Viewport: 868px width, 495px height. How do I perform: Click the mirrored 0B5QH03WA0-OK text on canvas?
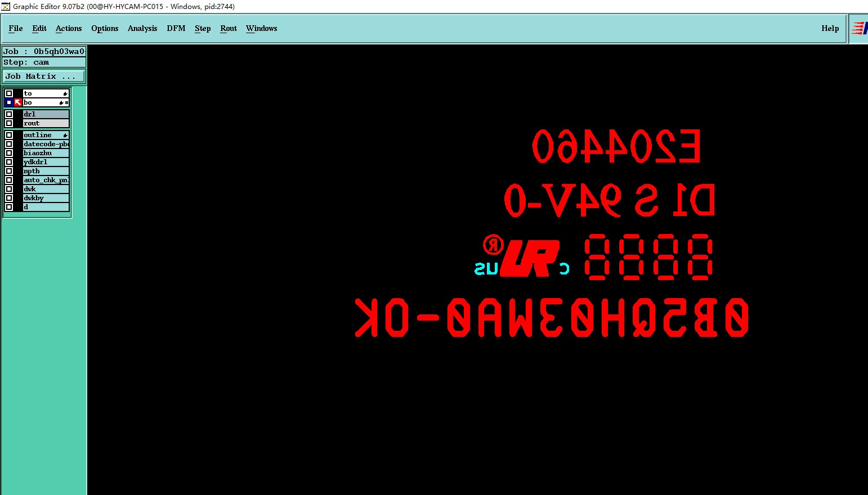(552, 318)
